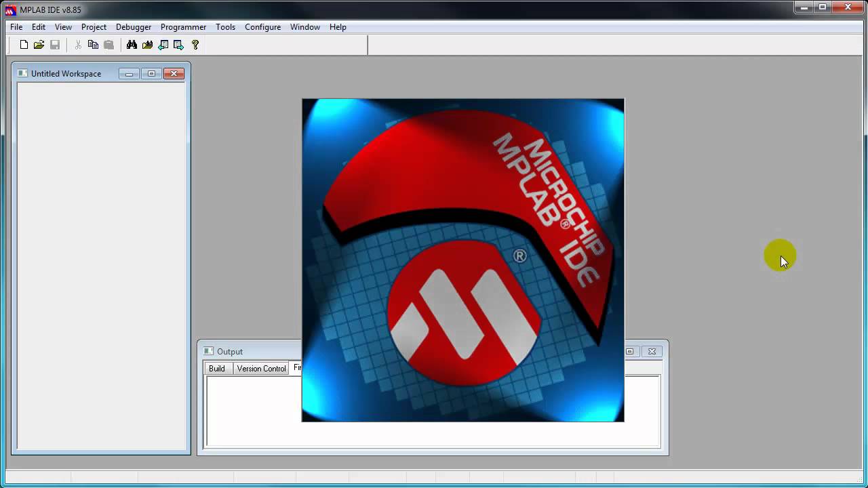
Task: Minimize the Untitled Workspace window
Action: pyautogui.click(x=129, y=74)
